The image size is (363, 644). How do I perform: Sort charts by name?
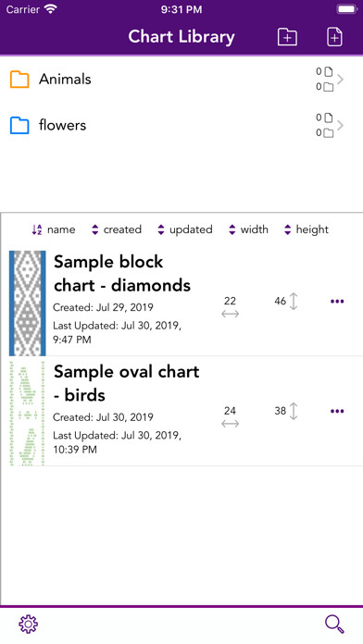[x=54, y=229]
